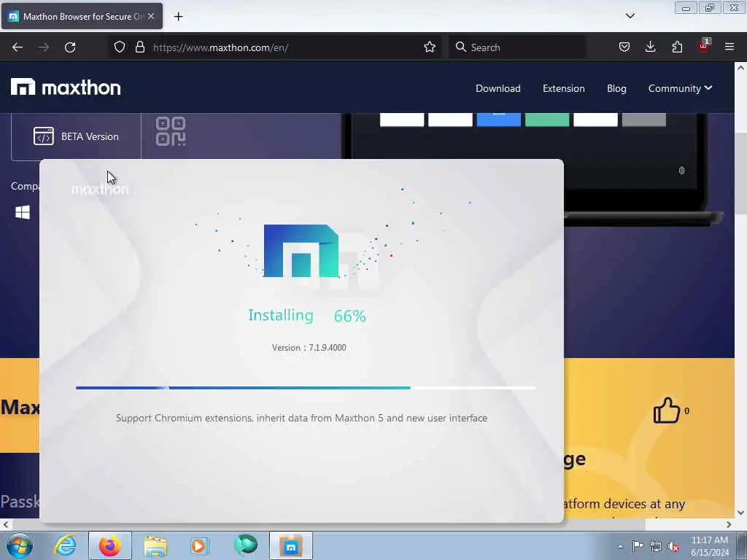Click the network tray icon

click(656, 547)
